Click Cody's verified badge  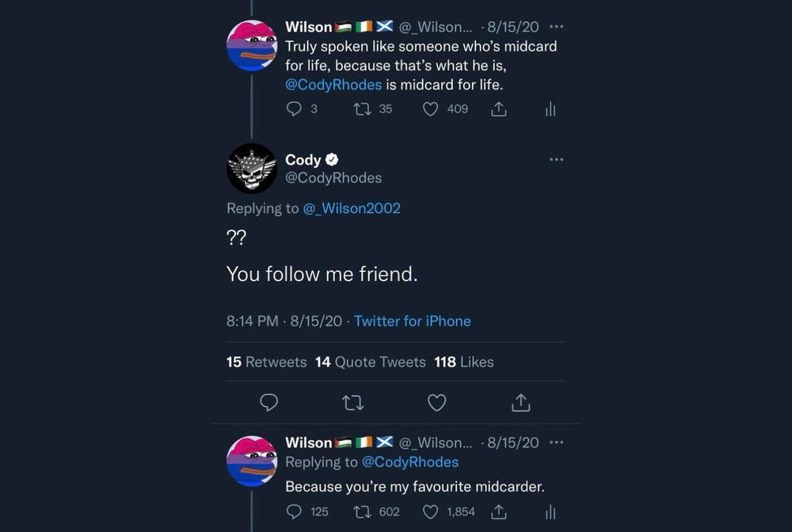pyautogui.click(x=332, y=159)
